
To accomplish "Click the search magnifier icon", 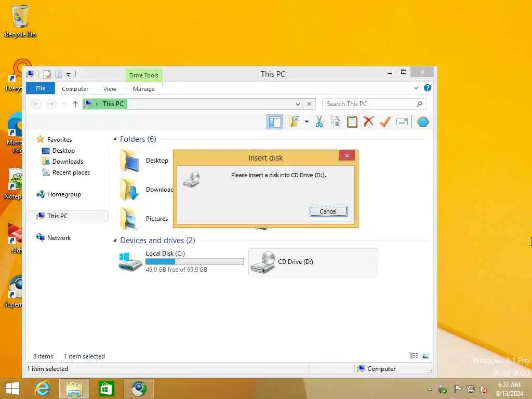I will pyautogui.click(x=420, y=104).
